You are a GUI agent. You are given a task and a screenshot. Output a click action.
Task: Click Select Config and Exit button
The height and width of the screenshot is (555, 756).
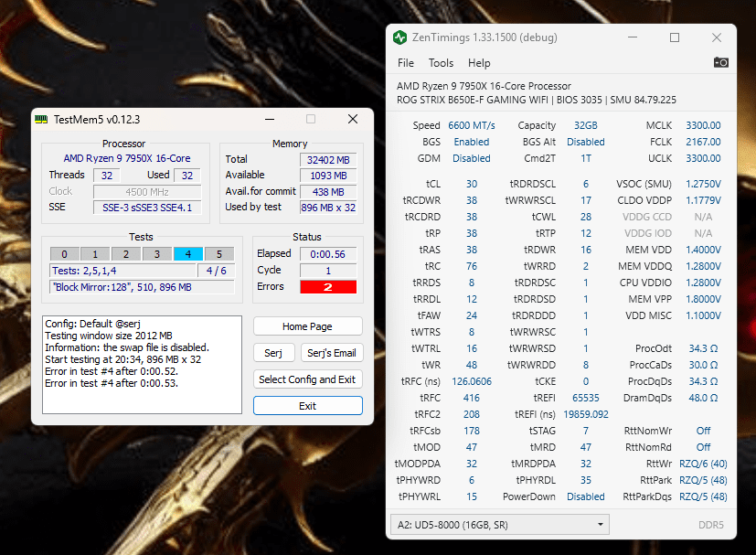(307, 379)
